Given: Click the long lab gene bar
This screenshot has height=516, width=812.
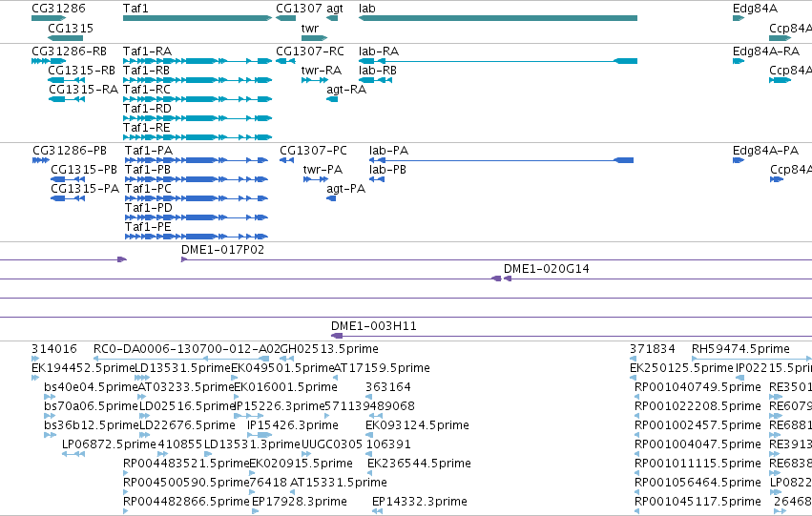Looking at the screenshot, I should pos(498,18).
